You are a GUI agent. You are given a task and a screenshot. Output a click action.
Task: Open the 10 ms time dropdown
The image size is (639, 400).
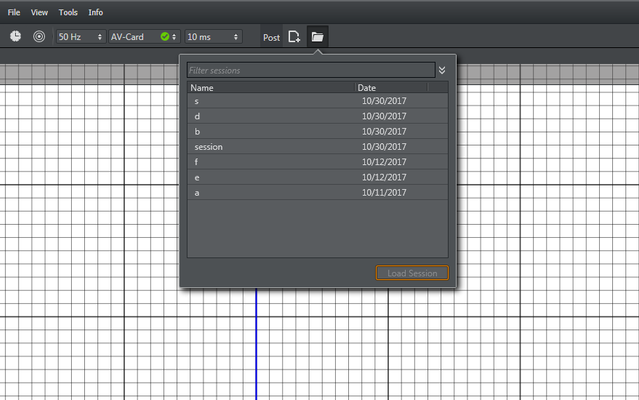click(213, 37)
